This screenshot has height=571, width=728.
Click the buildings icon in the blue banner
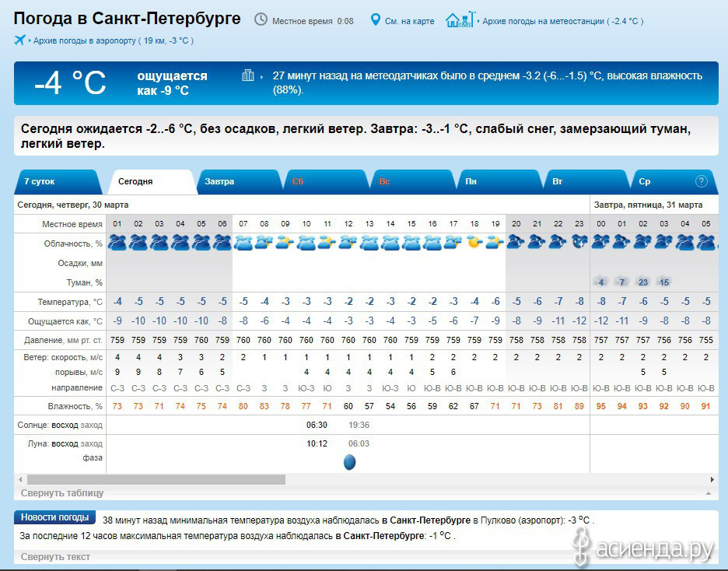point(248,75)
